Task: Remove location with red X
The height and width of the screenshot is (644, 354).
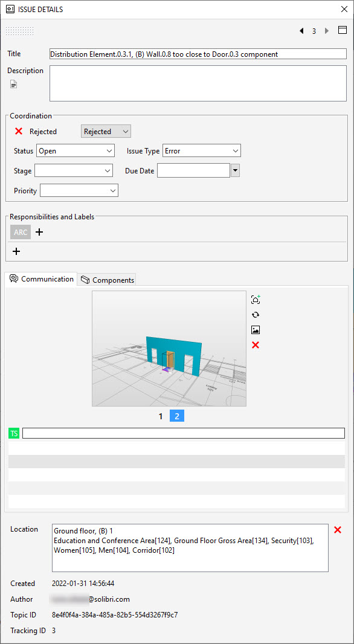Action: click(338, 530)
